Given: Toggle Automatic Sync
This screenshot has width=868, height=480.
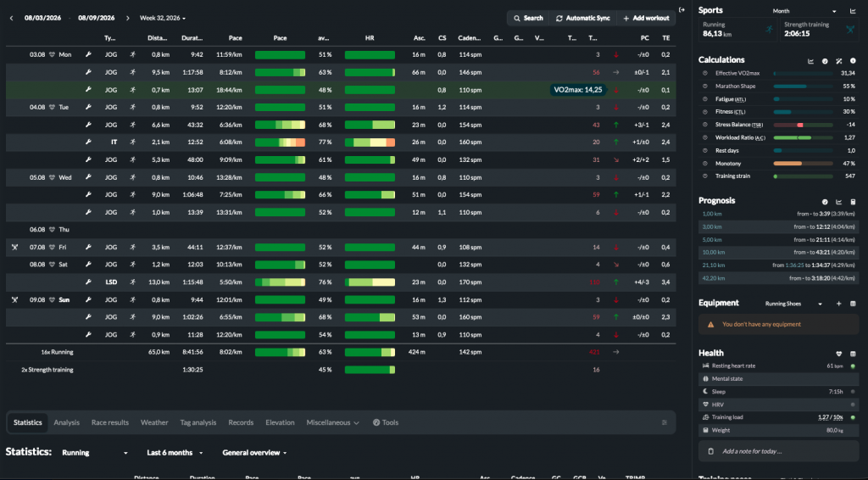Looking at the screenshot, I should click(583, 19).
